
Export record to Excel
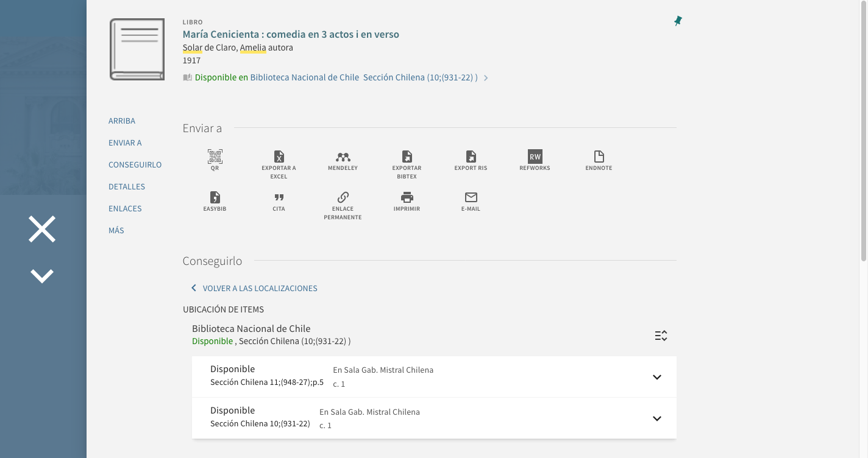(x=279, y=157)
